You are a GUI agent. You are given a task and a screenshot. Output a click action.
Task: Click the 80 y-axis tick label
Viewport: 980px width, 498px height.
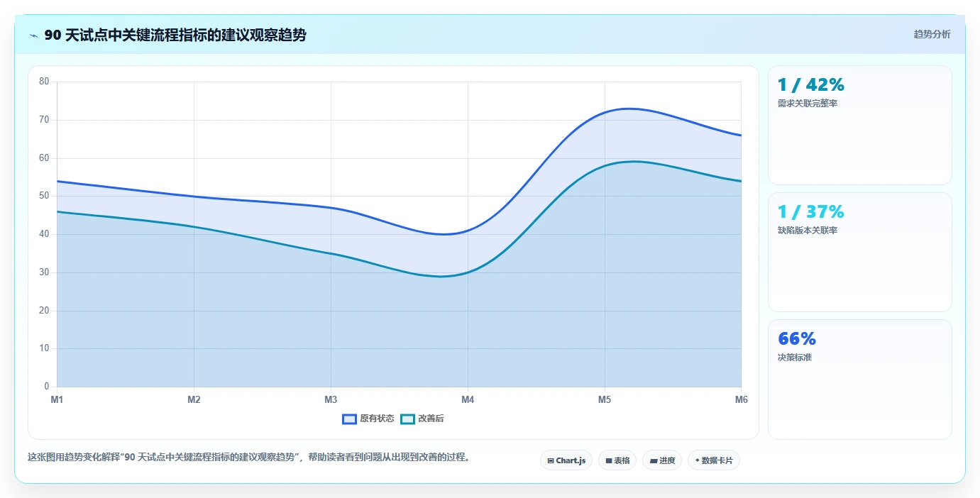44,82
